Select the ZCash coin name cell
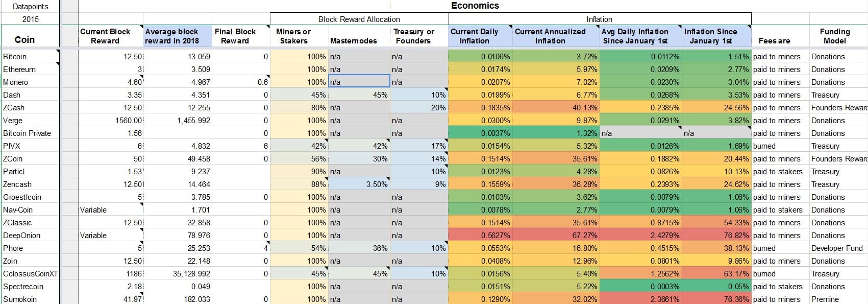The height and width of the screenshot is (304, 868). coord(30,107)
